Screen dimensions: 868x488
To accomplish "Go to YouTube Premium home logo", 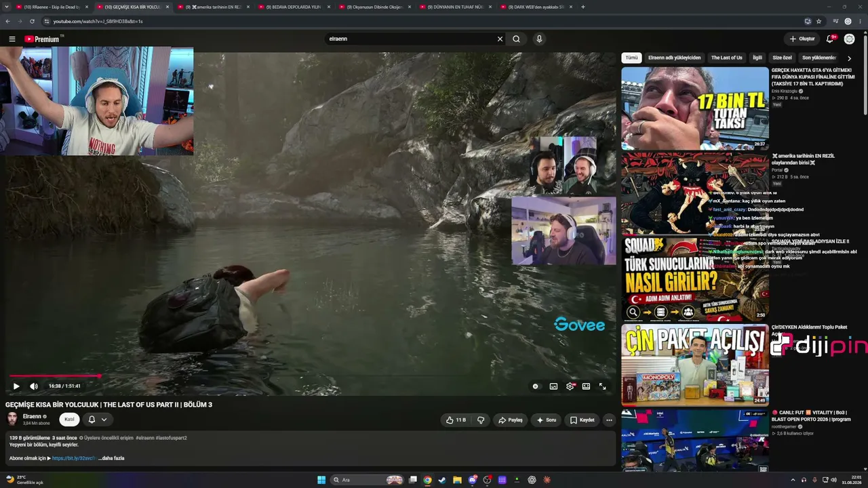I will [43, 39].
